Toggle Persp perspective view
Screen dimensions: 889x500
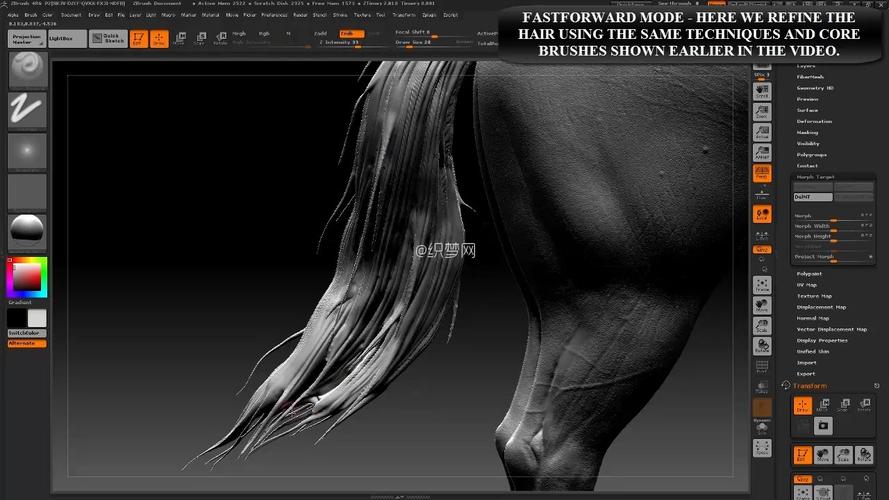pyautogui.click(x=762, y=173)
